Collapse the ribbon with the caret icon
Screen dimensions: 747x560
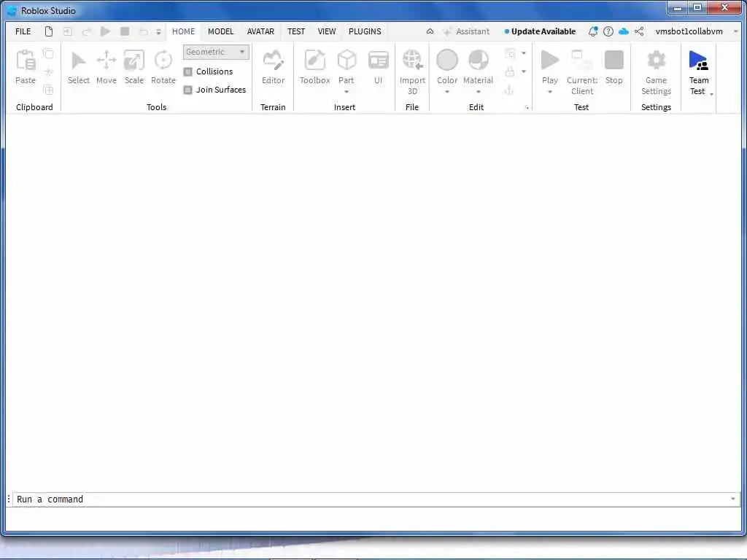pyautogui.click(x=430, y=31)
